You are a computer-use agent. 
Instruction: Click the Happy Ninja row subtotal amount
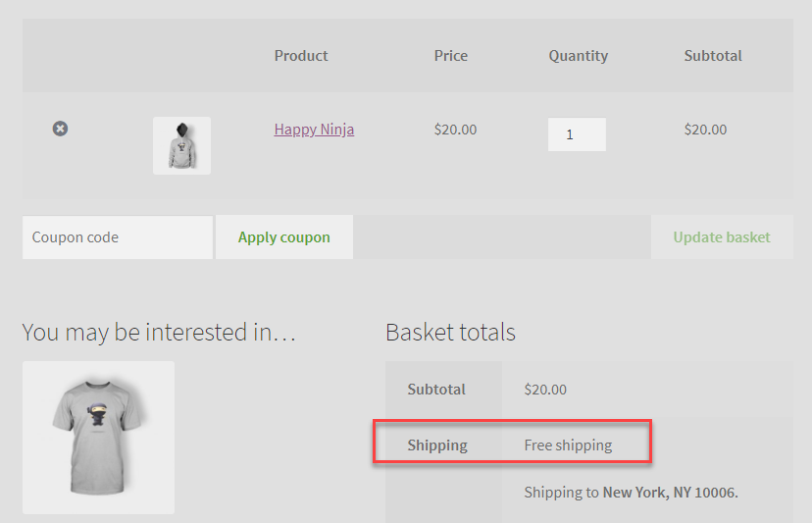(x=705, y=130)
